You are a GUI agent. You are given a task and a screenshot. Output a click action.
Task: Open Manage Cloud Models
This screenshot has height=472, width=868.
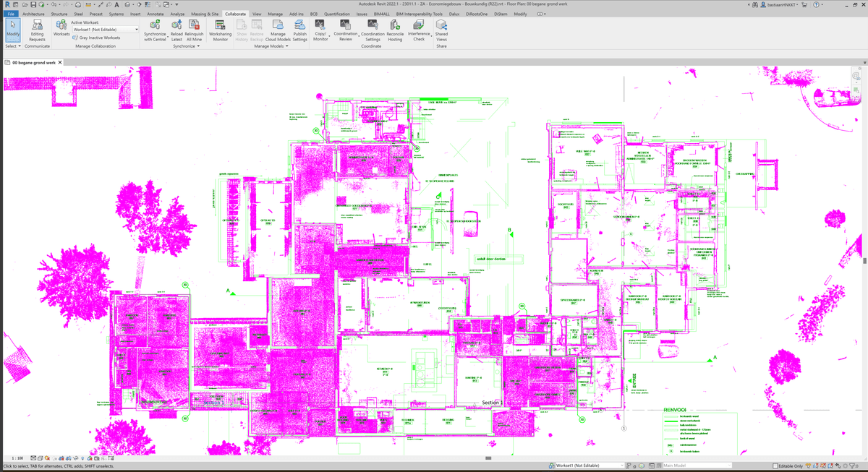tap(278, 29)
